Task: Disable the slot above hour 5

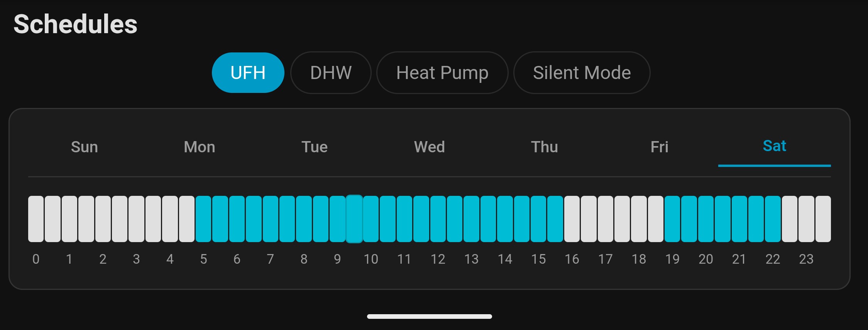Action: pyautogui.click(x=203, y=219)
